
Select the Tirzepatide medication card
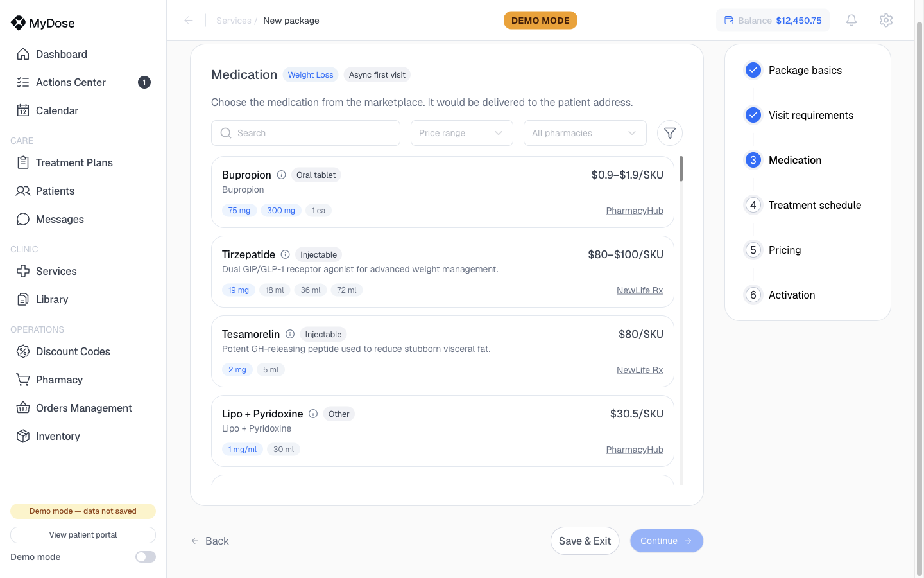[x=443, y=272]
